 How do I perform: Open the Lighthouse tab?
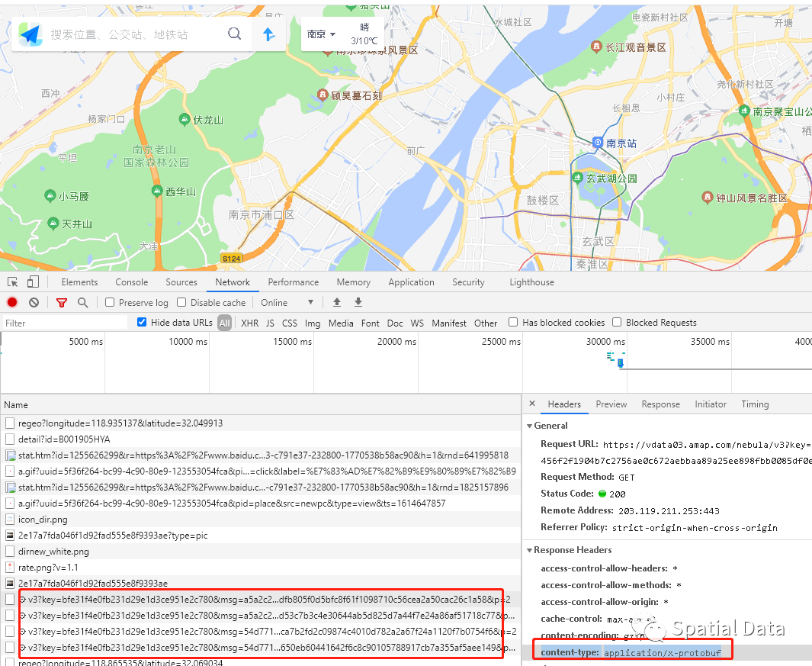pyautogui.click(x=532, y=282)
